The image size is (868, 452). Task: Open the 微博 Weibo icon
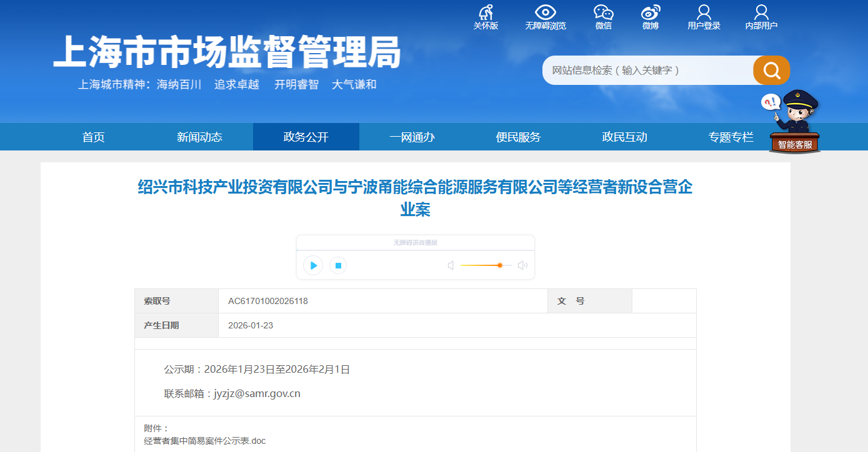point(651,13)
